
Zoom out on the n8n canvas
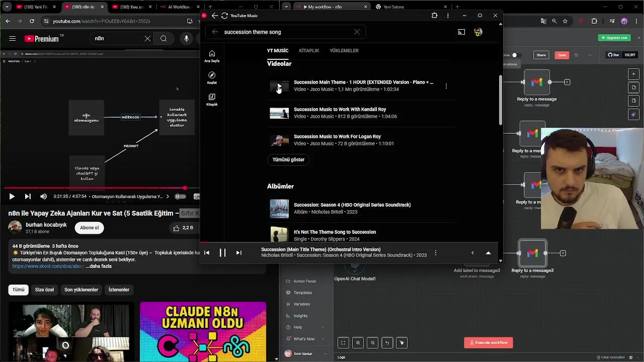(373, 343)
